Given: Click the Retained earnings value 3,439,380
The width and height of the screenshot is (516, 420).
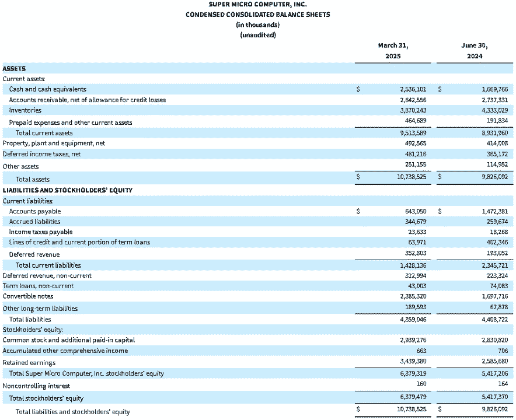Looking at the screenshot, I should 413,361.
